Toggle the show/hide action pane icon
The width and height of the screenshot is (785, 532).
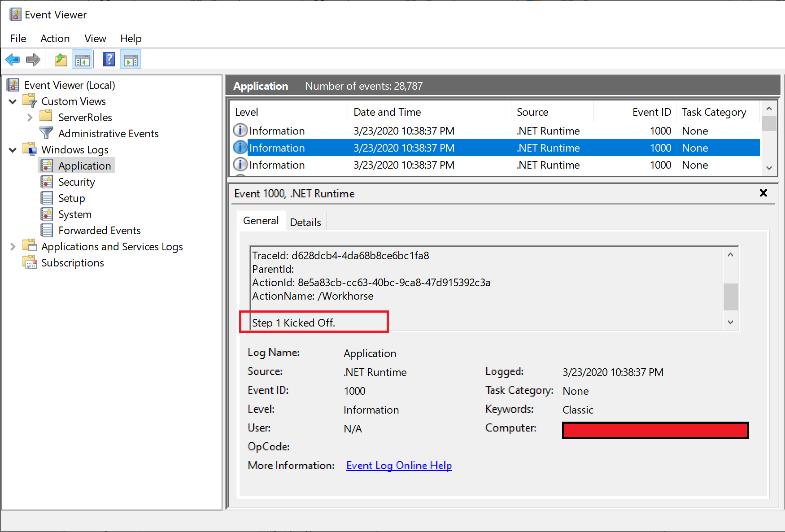click(131, 59)
